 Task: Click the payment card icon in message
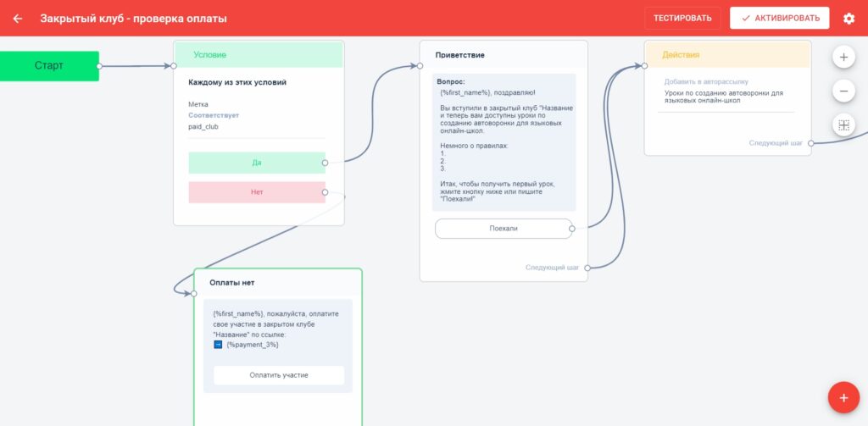[x=218, y=345]
